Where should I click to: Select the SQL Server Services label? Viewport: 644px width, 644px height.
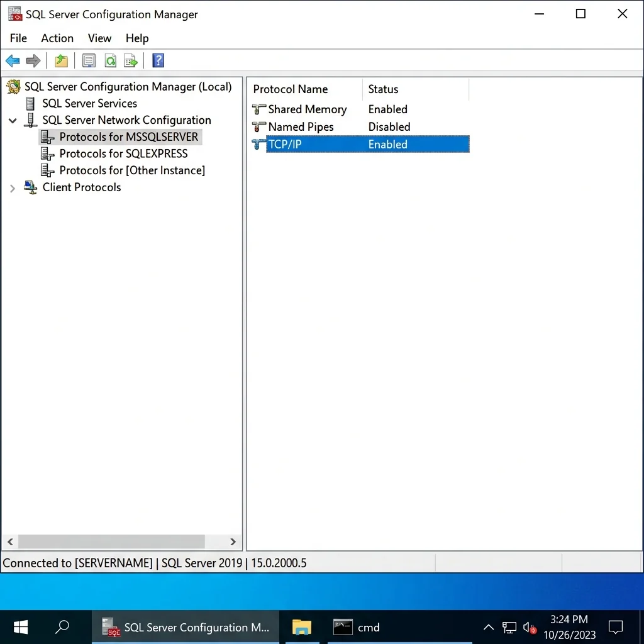pyautogui.click(x=89, y=104)
